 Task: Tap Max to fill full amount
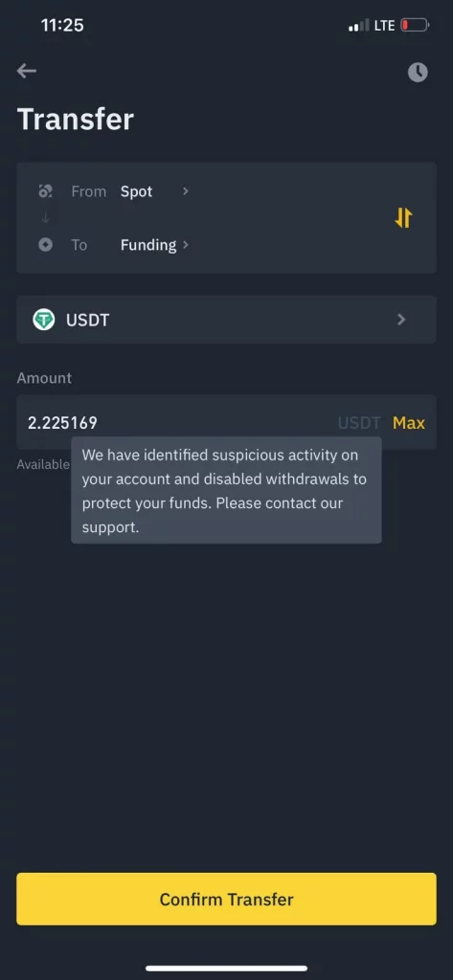click(409, 423)
